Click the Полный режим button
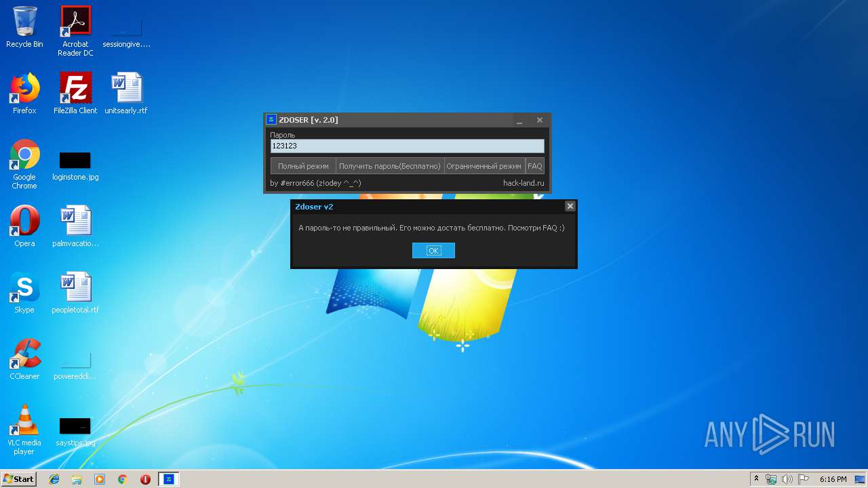Screen dimensions: 868x488 tap(303, 166)
